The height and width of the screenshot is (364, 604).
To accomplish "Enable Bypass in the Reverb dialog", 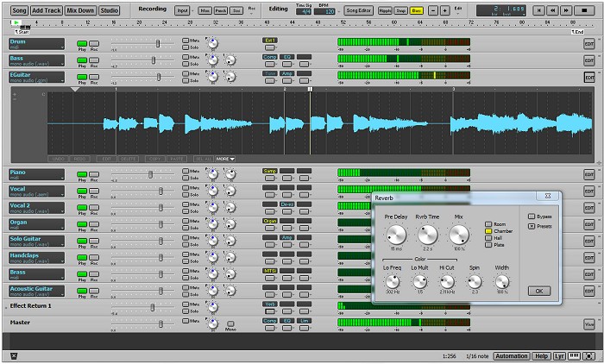I will (x=531, y=216).
